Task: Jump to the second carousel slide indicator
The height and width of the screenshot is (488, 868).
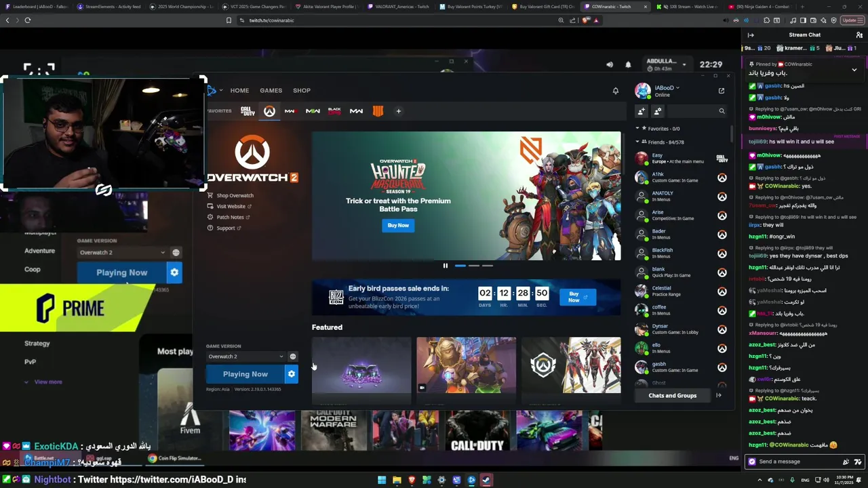Action: pos(474,266)
